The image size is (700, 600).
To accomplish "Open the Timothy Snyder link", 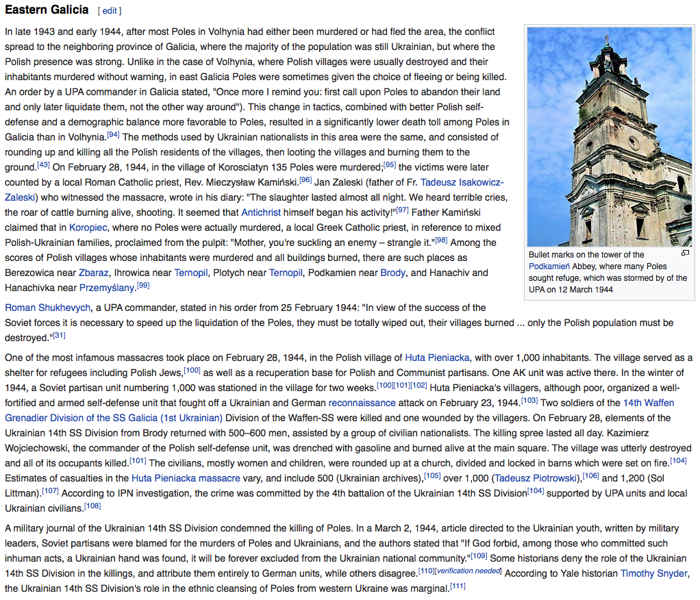I will (x=653, y=573).
